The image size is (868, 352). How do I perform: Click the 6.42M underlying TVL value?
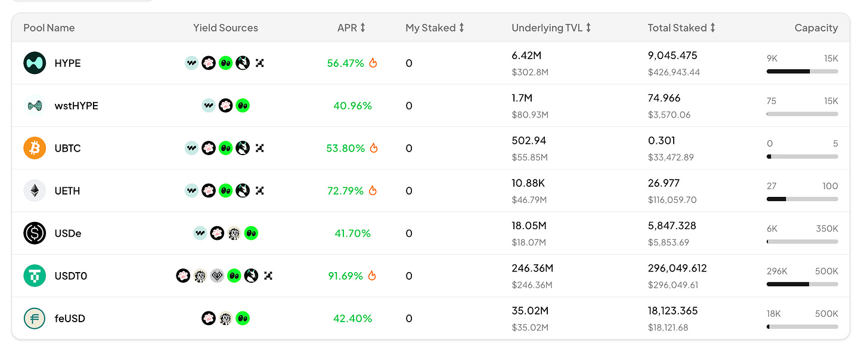click(526, 55)
